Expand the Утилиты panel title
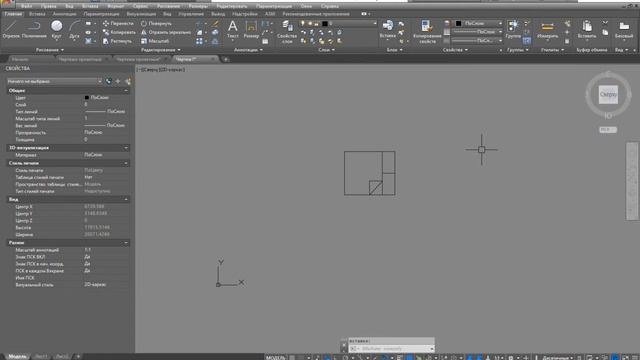This screenshot has height=360, width=640. [552, 50]
